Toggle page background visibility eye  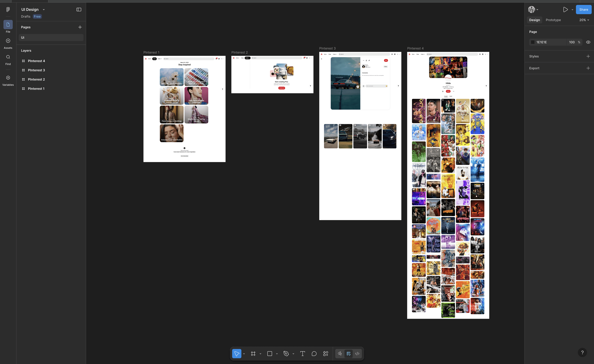point(588,42)
